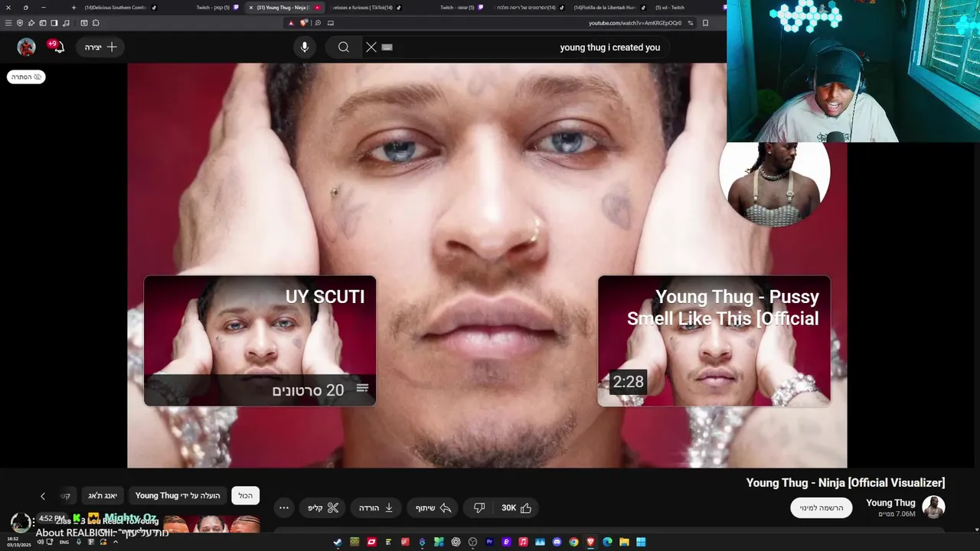Open the Brave Shields lion icon in toolbar

[x=303, y=23]
